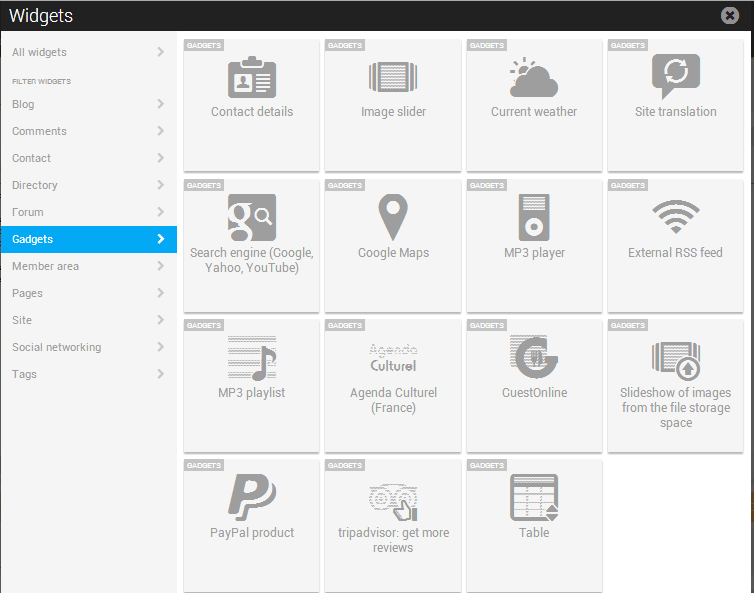Image resolution: width=754 pixels, height=593 pixels.
Task: Click the MP3 player label
Action: pos(534,253)
